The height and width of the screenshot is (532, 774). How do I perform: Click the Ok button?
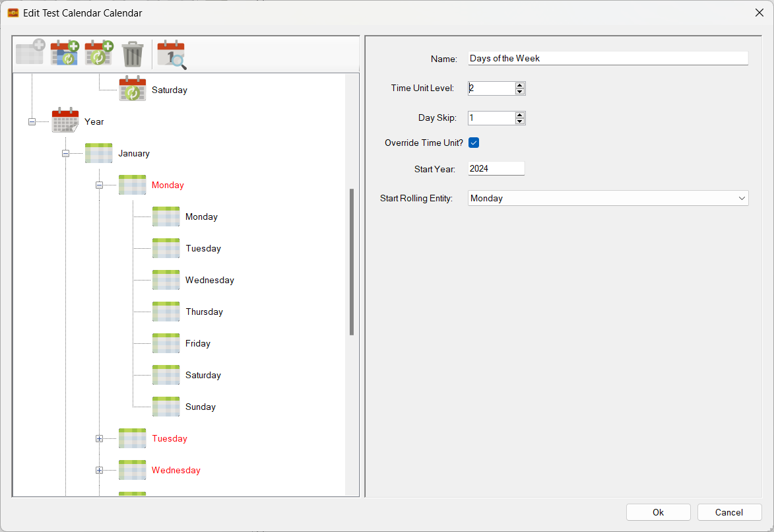click(x=658, y=512)
